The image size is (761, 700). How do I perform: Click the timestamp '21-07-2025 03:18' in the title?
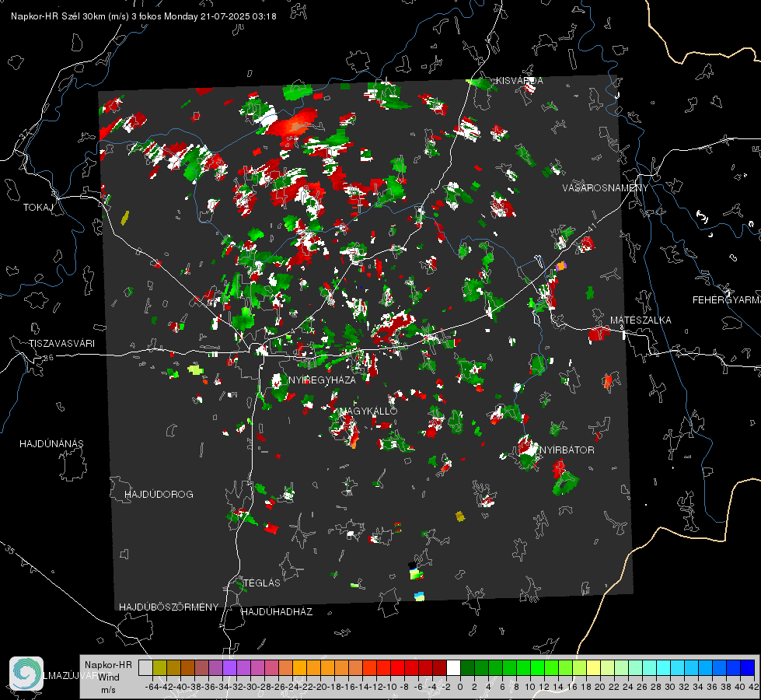(x=239, y=16)
